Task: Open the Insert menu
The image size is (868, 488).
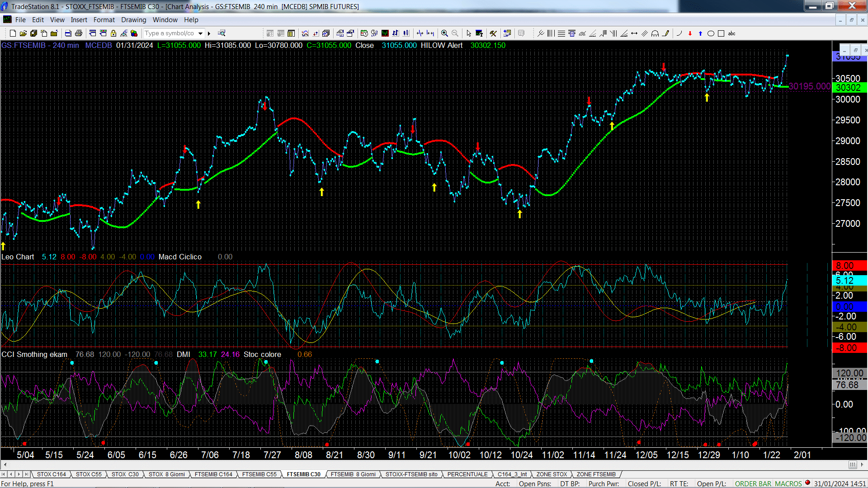Action: pyautogui.click(x=79, y=20)
